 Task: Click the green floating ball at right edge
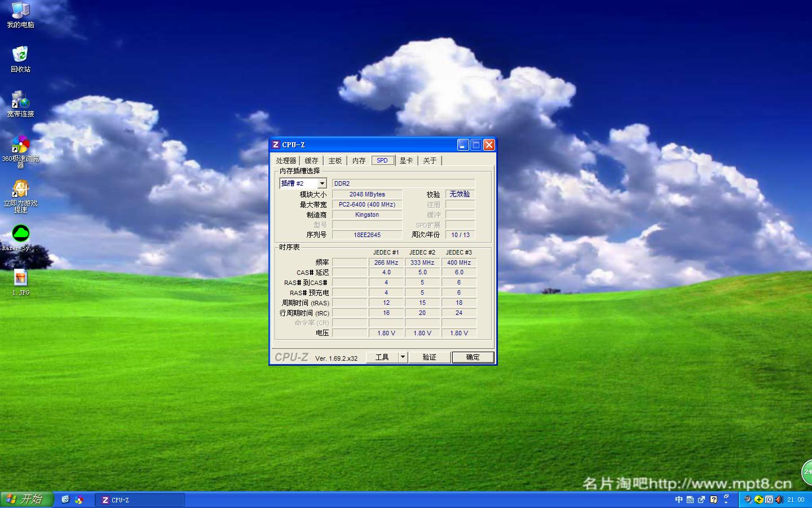(x=807, y=472)
